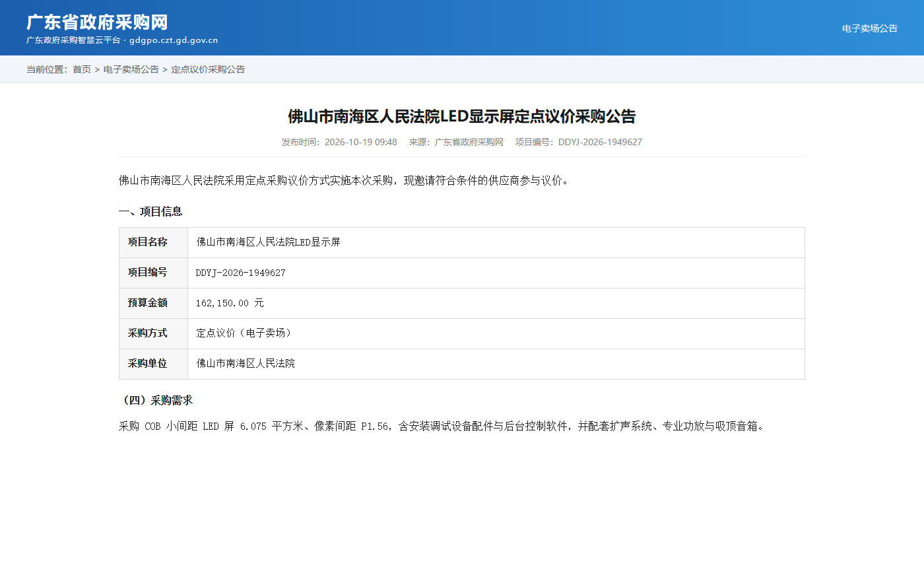Click the value 佛山市南海区人民法院LED显示屏 in table
Viewport: 924px width, 581px height.
(268, 242)
